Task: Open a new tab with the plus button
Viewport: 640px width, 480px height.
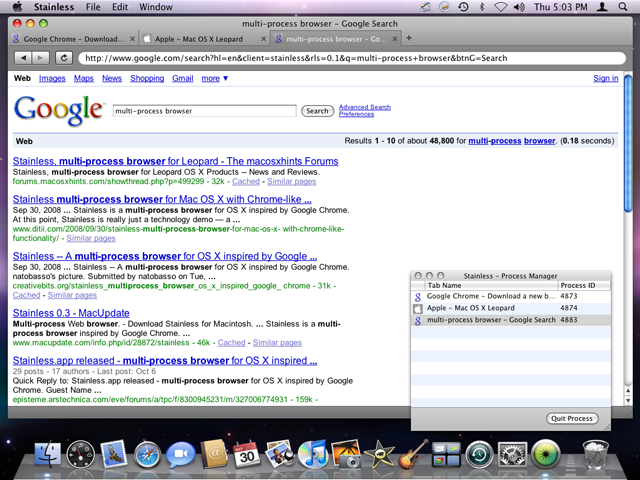Action: tap(409, 38)
